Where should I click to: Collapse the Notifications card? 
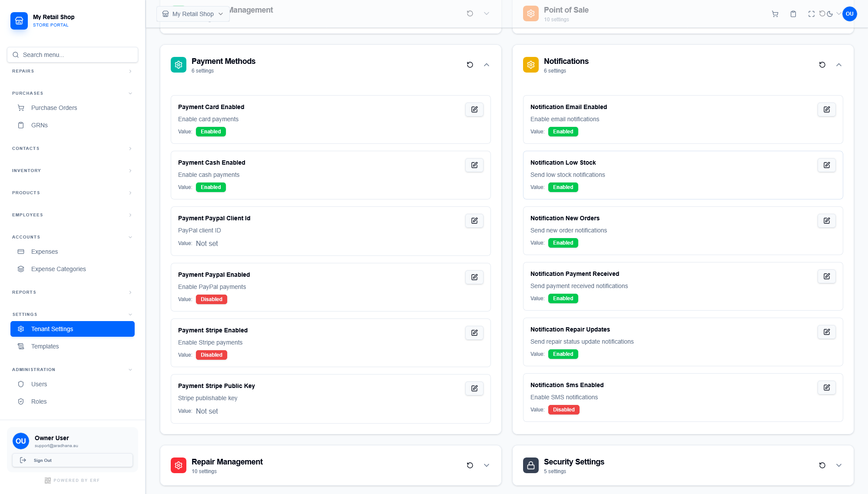(x=839, y=65)
